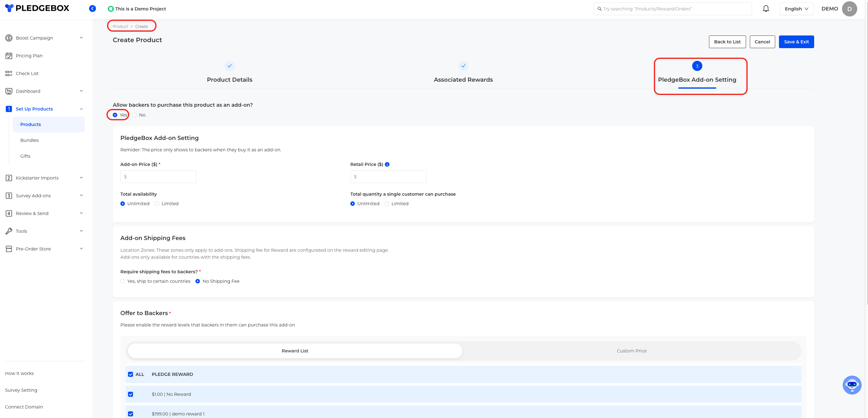This screenshot has width=868, height=418.
Task: Click the Tools wrench icon
Action: tap(9, 231)
